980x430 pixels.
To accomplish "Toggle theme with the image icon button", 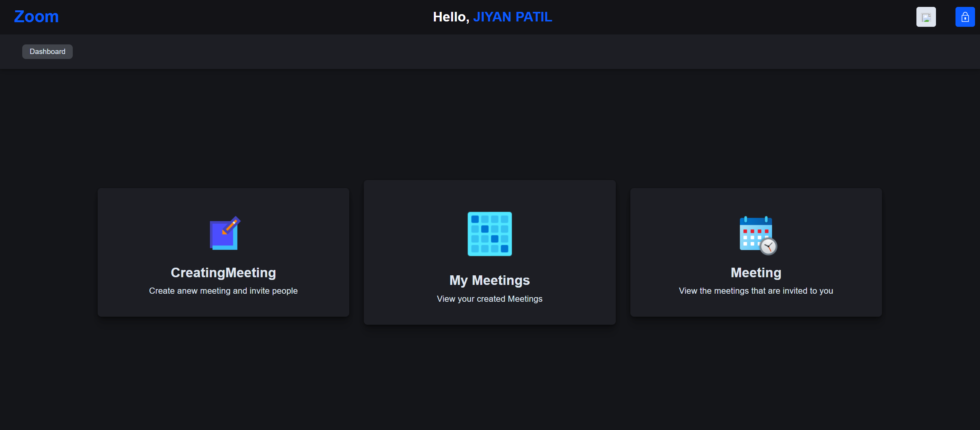I will (x=926, y=17).
